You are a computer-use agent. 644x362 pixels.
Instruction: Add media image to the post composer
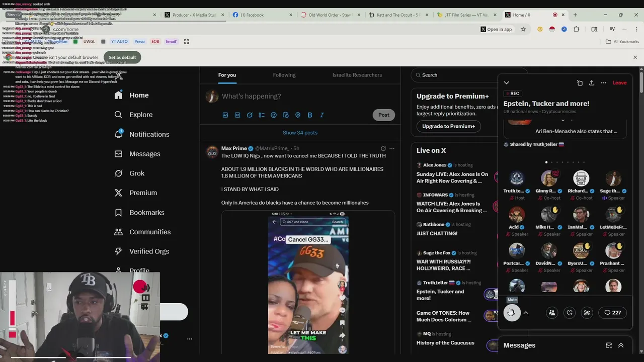(x=225, y=115)
